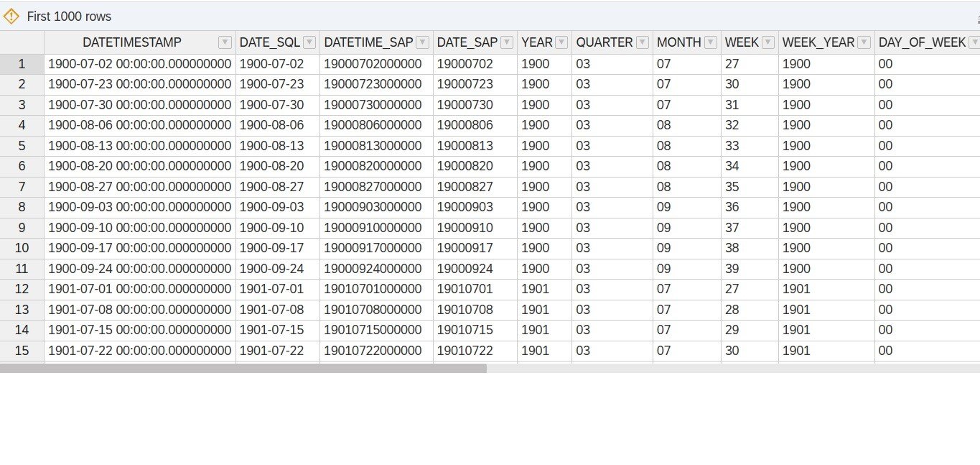Select cell 19000806 in DATE_SAP
980x465 pixels.
(475, 125)
